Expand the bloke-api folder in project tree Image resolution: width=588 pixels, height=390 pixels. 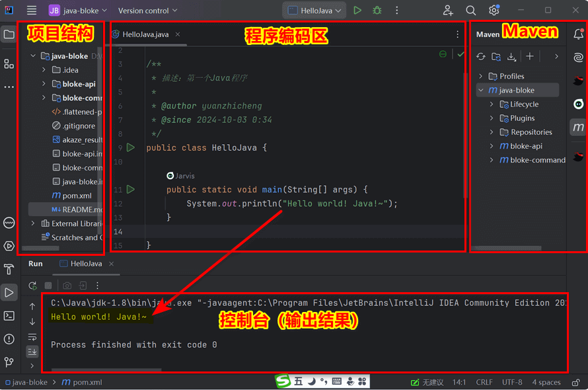pyautogui.click(x=44, y=84)
